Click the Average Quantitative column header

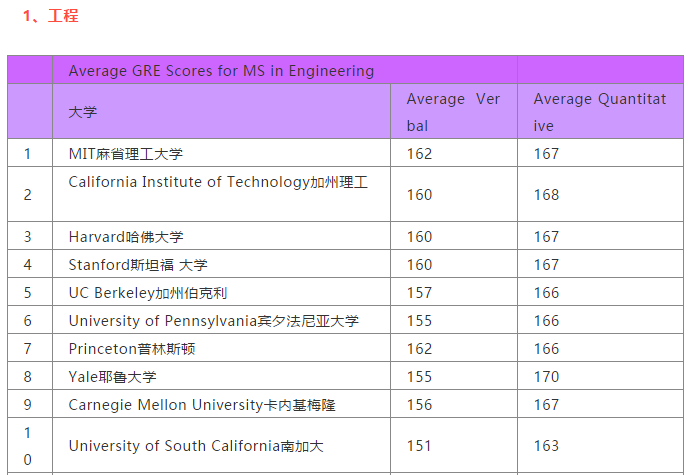point(599,112)
